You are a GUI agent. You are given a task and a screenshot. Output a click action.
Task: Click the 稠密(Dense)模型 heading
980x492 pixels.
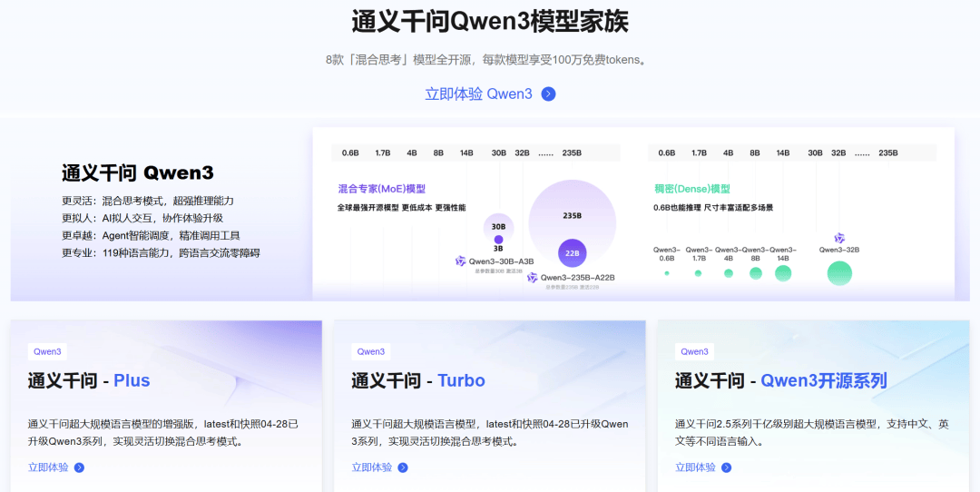[x=691, y=189]
